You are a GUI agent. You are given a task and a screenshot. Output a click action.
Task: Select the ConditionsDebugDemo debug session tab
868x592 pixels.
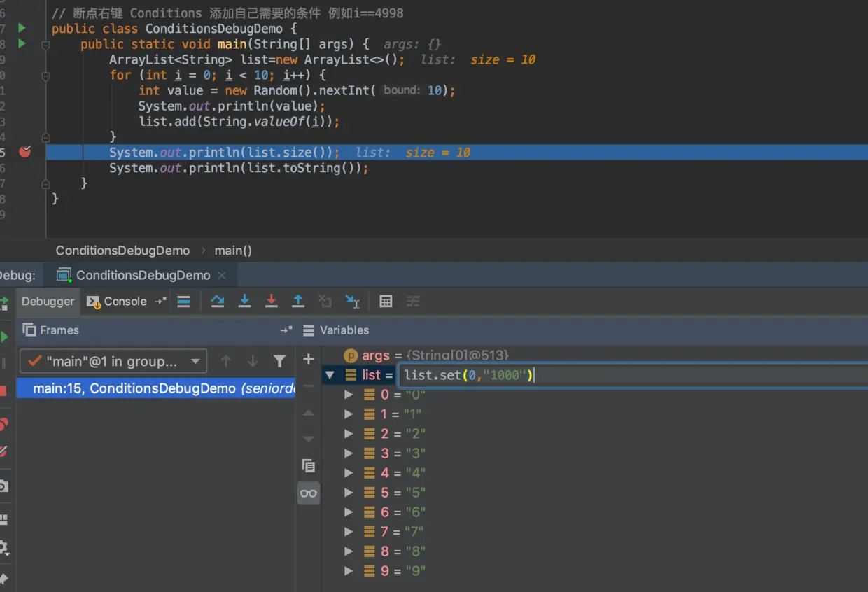(x=143, y=275)
